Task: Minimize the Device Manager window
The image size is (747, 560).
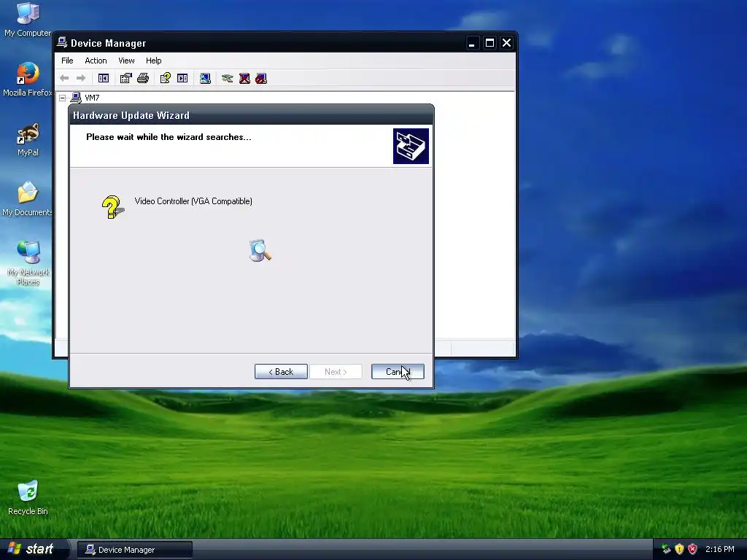Action: (472, 43)
